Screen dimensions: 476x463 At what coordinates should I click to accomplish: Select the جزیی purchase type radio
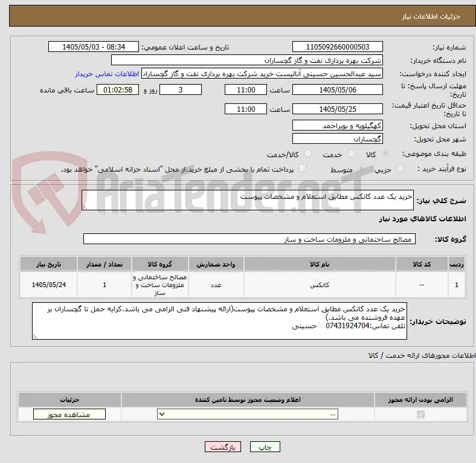click(x=400, y=169)
